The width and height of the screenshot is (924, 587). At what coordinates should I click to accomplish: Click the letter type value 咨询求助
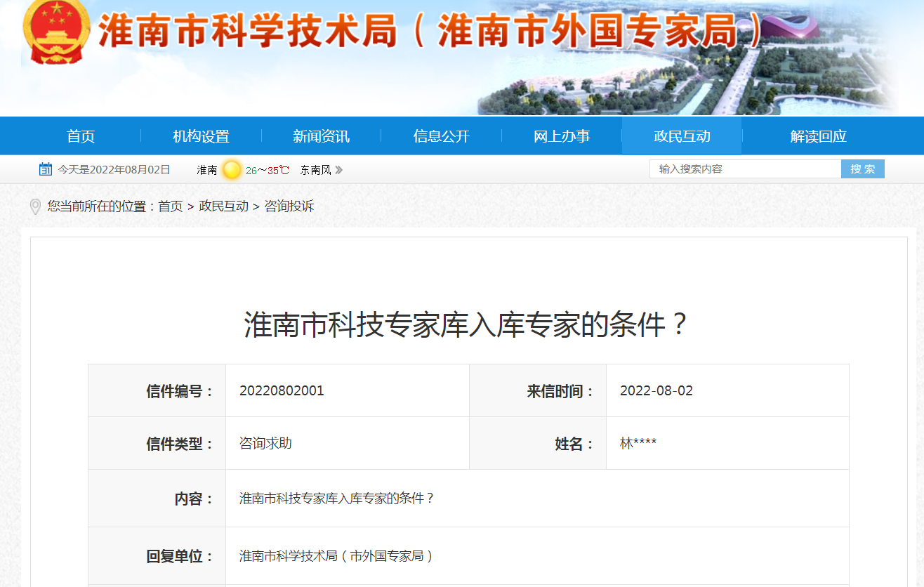265,443
